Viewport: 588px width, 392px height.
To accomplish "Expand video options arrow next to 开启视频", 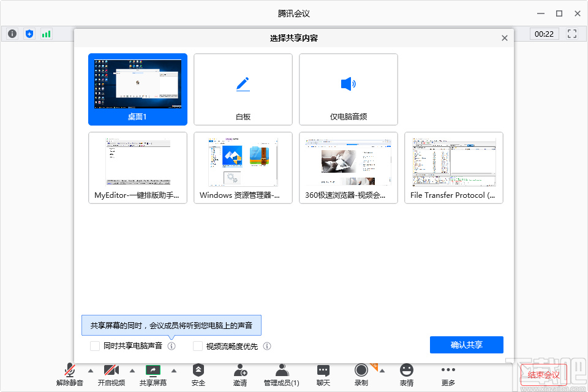I will point(132,371).
